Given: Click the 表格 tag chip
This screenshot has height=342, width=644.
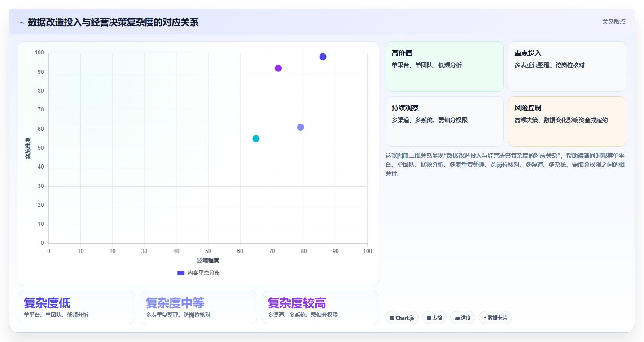Looking at the screenshot, I should pos(434,318).
